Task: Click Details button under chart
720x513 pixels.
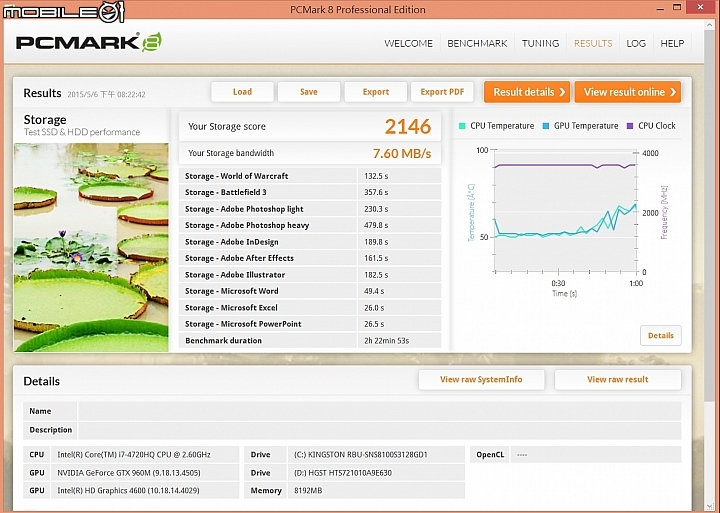Action: click(661, 335)
